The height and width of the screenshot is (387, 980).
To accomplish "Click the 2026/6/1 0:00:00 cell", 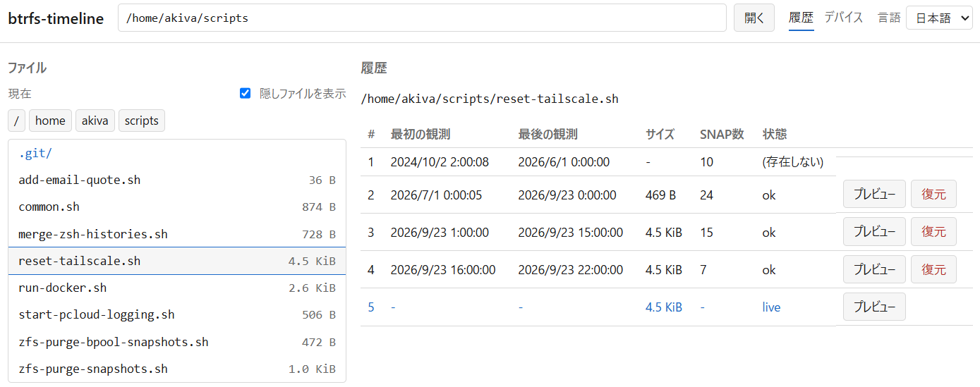I will pos(564,162).
